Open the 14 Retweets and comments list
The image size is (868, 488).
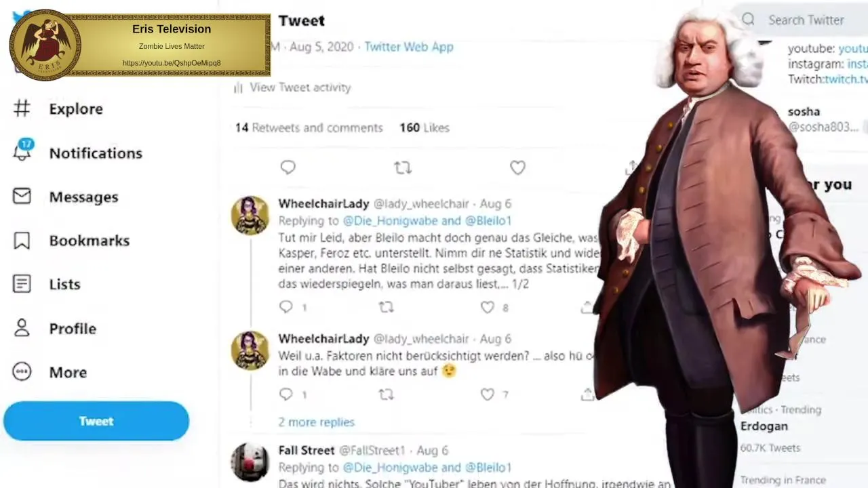coord(309,127)
